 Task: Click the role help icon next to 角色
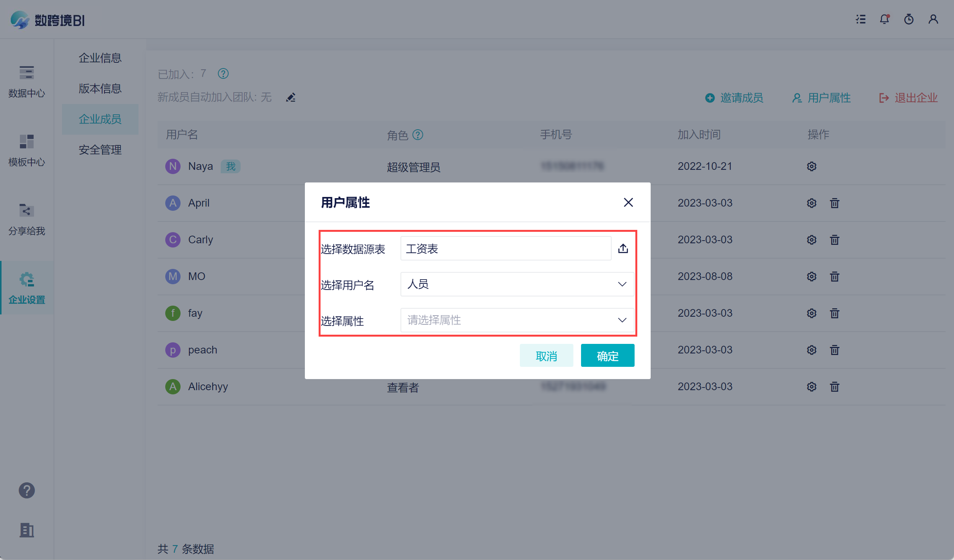point(418,135)
